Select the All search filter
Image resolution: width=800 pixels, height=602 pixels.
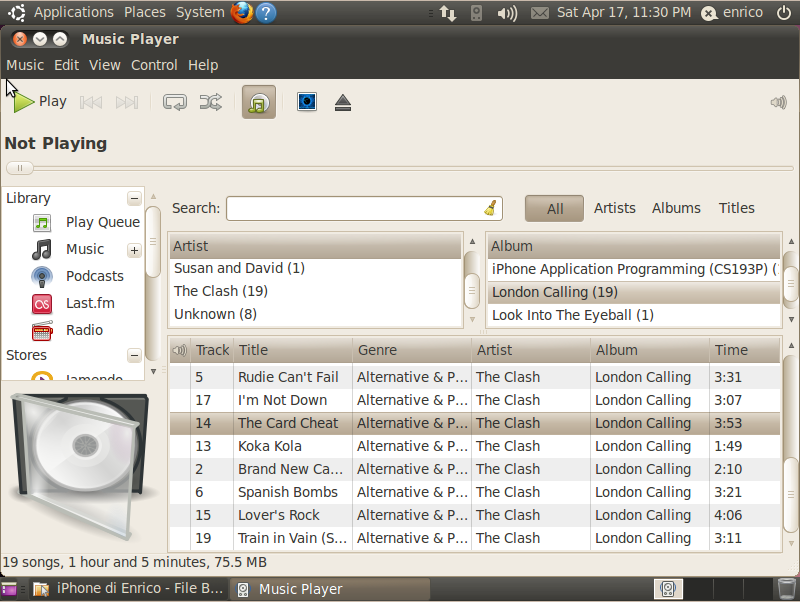(555, 208)
